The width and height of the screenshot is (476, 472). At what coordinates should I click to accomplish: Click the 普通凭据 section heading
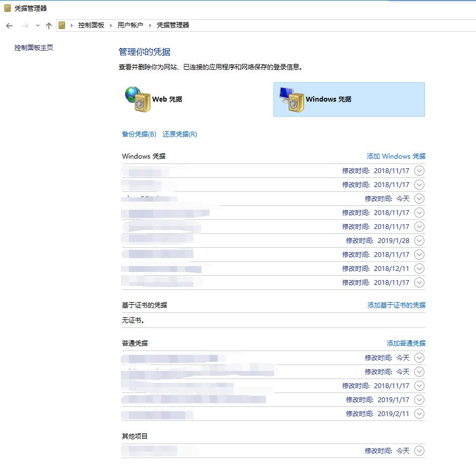pos(135,343)
